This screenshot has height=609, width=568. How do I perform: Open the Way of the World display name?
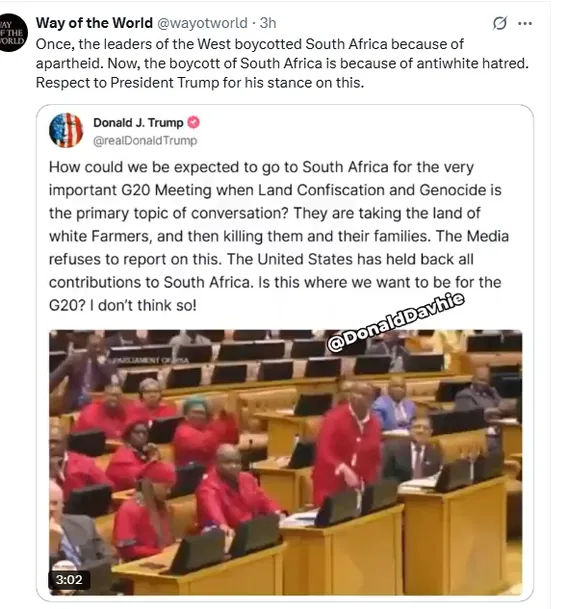(94, 23)
